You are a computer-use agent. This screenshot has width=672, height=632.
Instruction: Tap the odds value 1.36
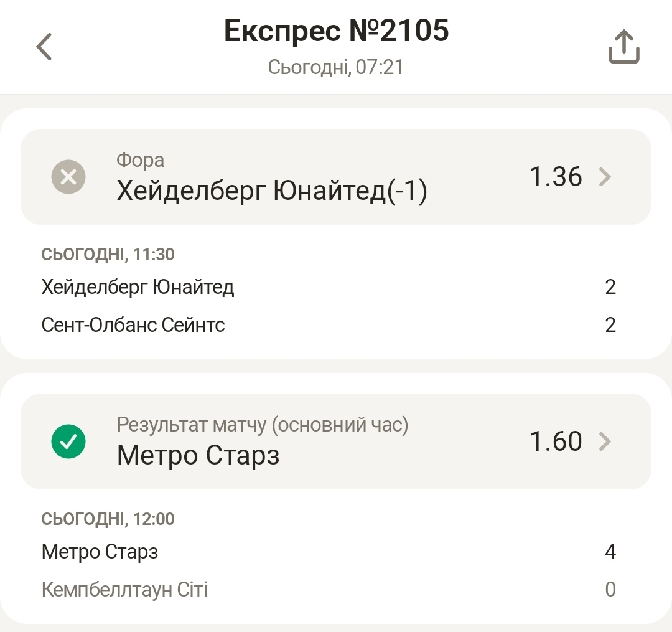556,177
